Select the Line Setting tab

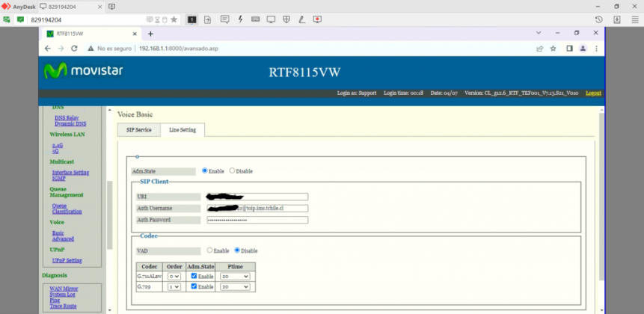coord(183,130)
